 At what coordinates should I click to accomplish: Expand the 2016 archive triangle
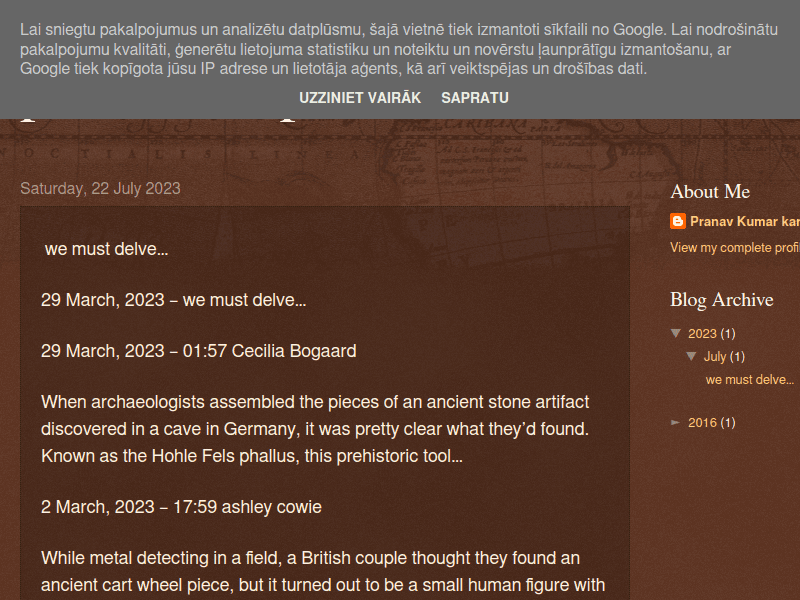(x=676, y=423)
